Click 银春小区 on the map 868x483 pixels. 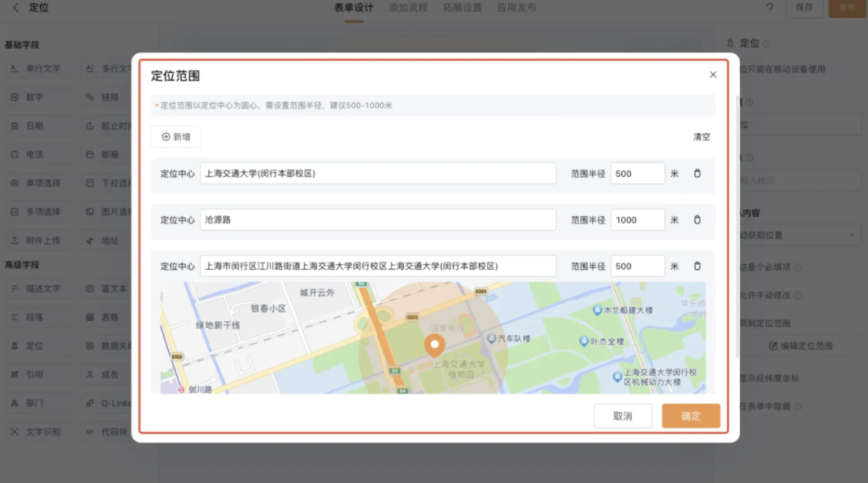coord(268,308)
